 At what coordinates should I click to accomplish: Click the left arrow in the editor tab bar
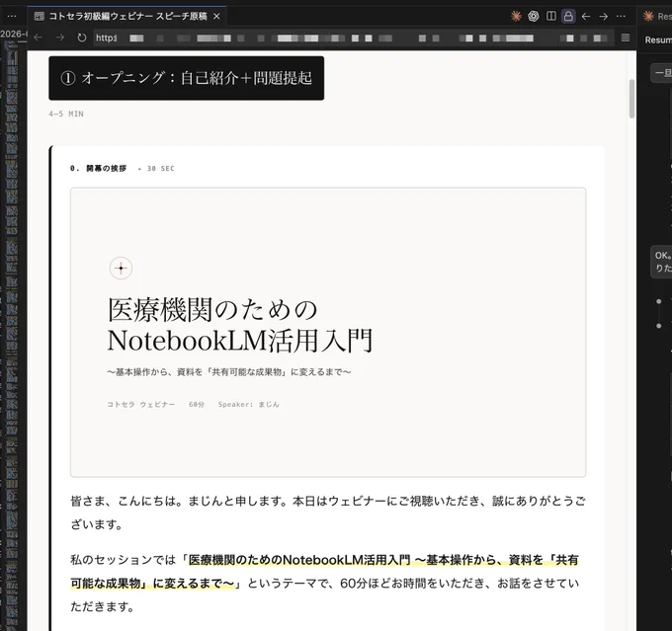point(586,16)
